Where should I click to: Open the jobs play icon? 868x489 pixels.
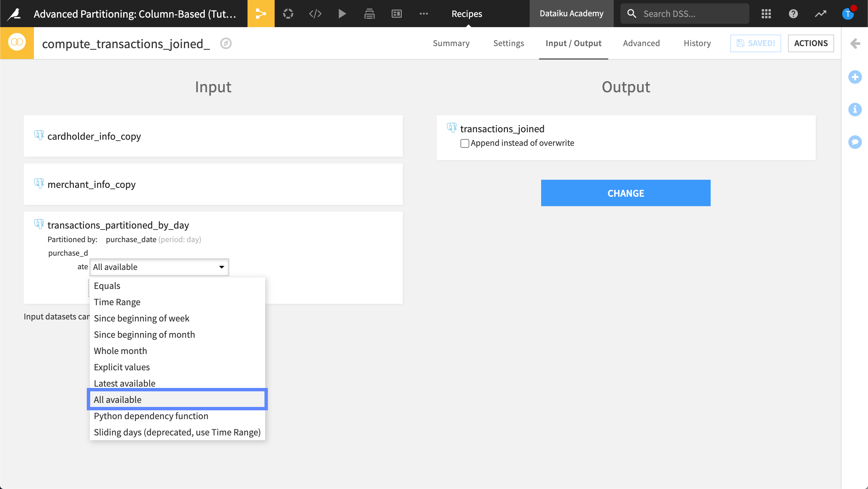coord(342,14)
